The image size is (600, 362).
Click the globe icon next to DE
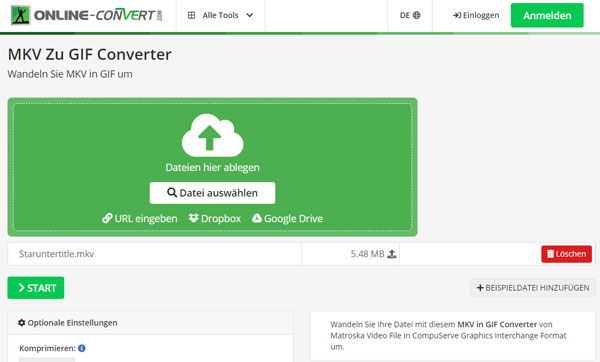tap(417, 15)
